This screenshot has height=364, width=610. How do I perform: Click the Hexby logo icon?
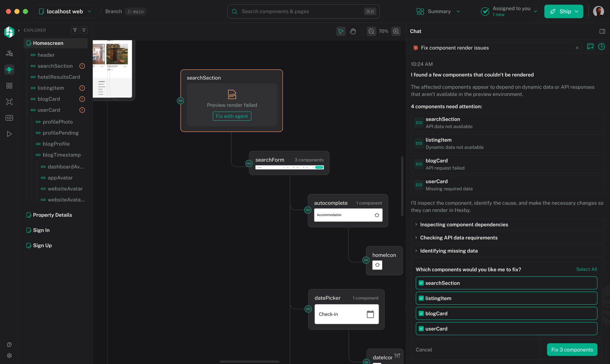(x=9, y=32)
